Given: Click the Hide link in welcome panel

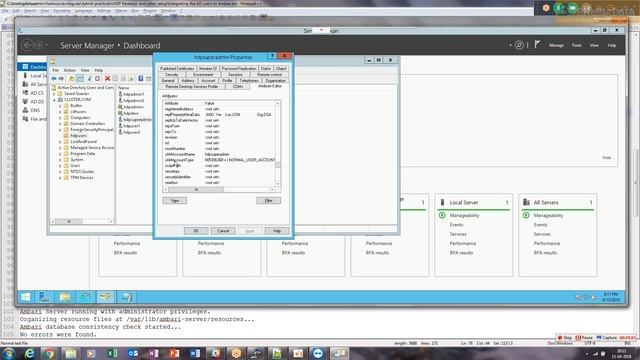Looking at the screenshot, I should click(607, 158).
